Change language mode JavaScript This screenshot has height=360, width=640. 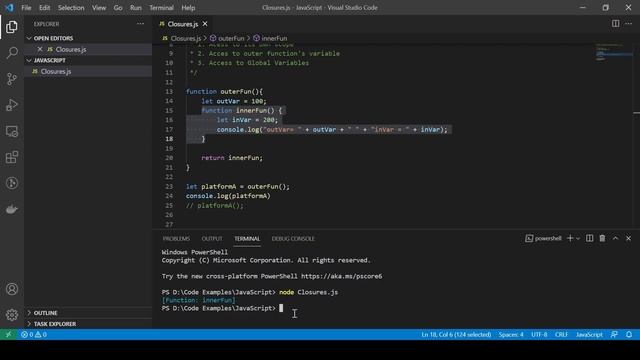(x=589, y=334)
